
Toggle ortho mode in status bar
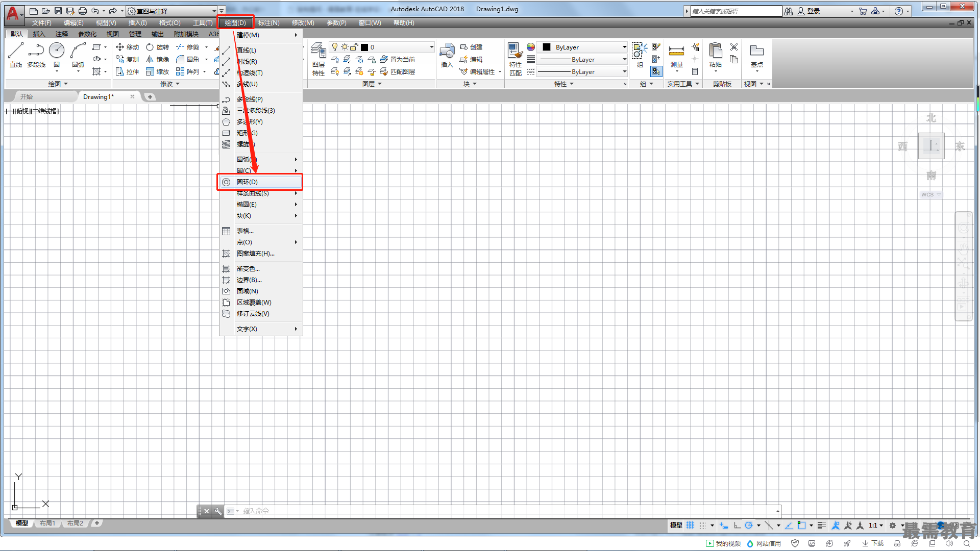[x=737, y=525]
